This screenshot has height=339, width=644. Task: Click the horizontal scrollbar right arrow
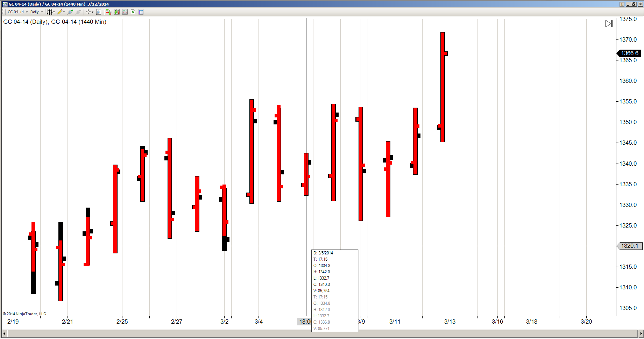(x=641, y=333)
